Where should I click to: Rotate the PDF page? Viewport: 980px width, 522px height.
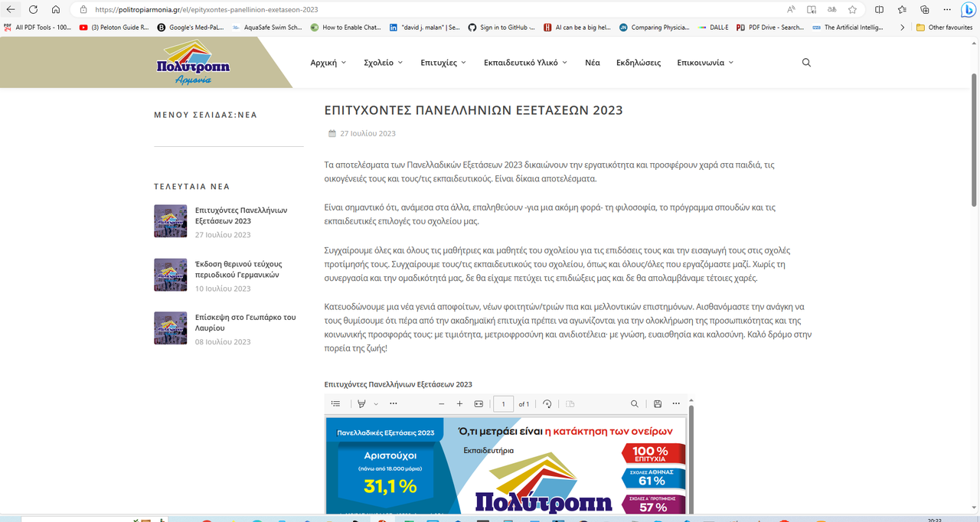click(x=547, y=403)
